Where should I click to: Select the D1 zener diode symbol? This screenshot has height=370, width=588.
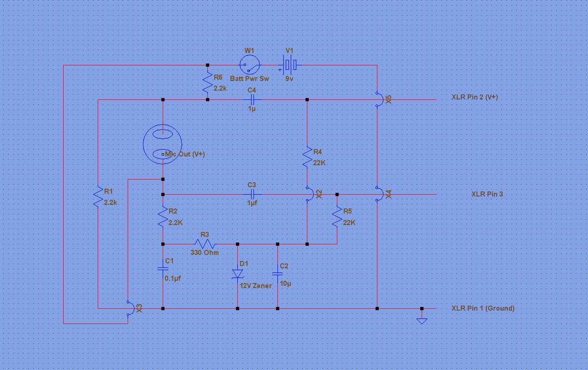[237, 274]
